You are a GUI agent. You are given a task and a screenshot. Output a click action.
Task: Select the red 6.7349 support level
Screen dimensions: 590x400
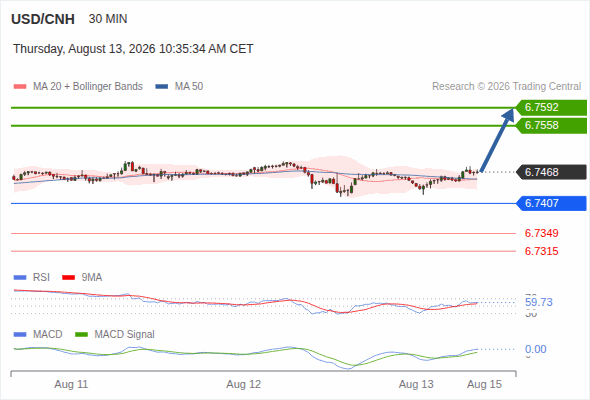(541, 233)
